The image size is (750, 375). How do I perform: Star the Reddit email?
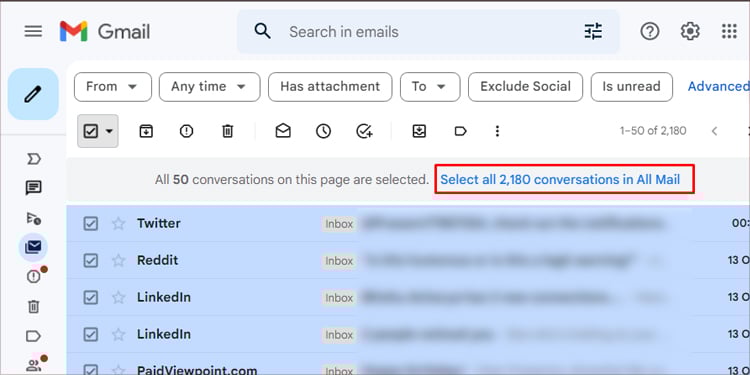(x=119, y=260)
